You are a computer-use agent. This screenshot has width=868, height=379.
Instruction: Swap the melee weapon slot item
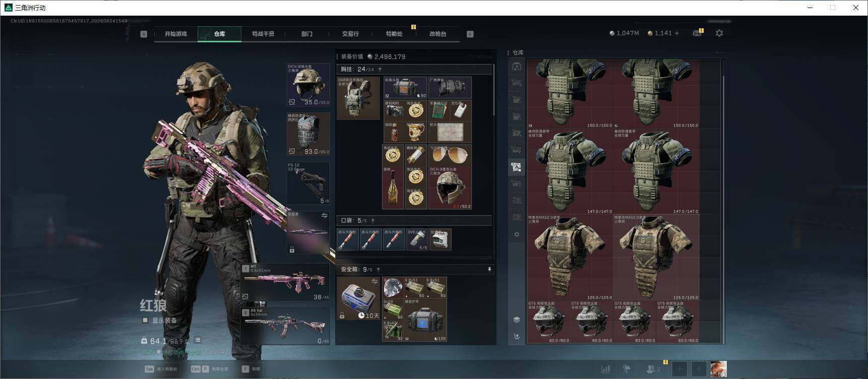tap(325, 216)
